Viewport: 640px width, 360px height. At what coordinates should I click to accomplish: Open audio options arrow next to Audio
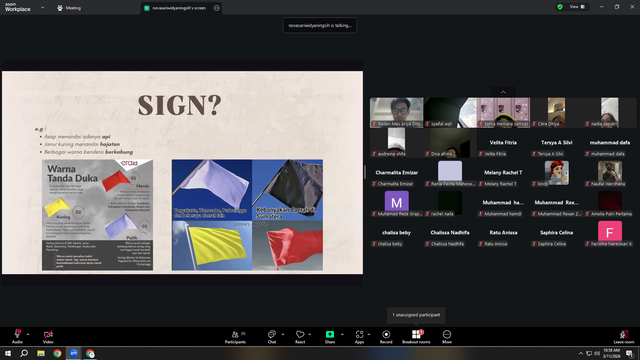tap(28, 334)
